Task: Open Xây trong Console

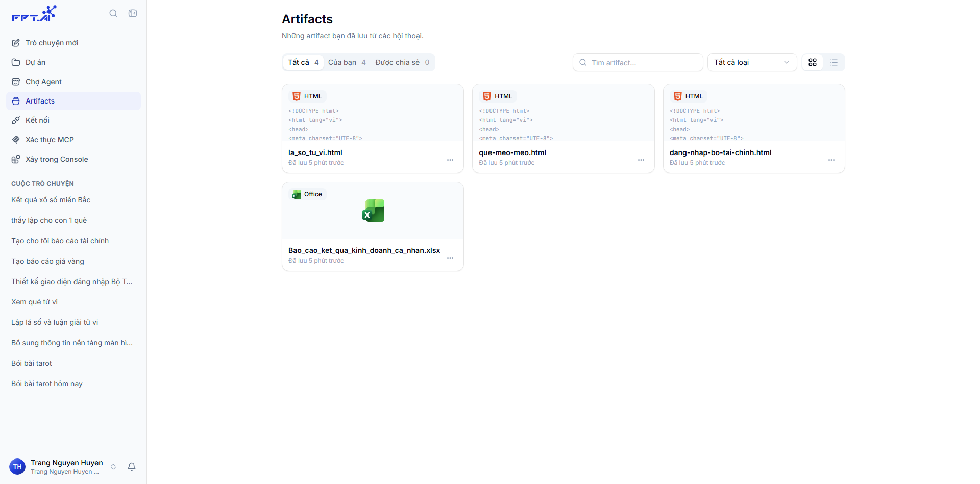Action: (x=73, y=159)
